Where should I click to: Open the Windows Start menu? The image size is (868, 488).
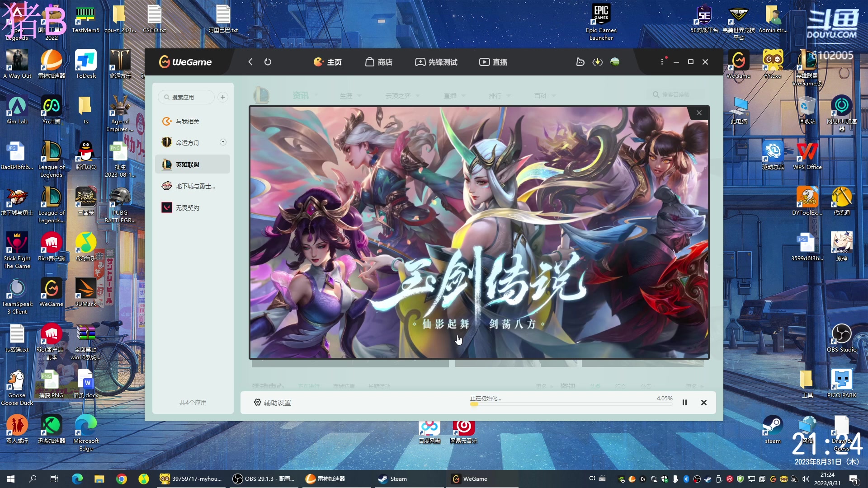[11, 479]
